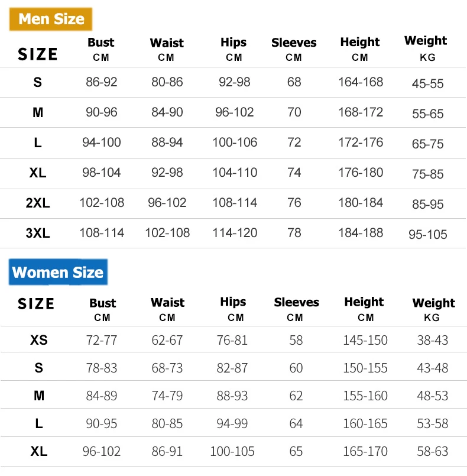Click men's L hips value 100-106
Image resolution: width=467 pixels, height=476 pixels.
pos(235,143)
